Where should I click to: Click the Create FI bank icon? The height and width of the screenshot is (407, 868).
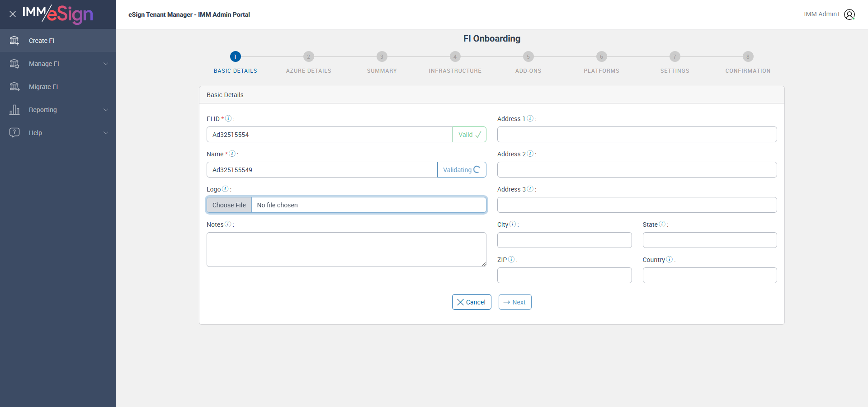pyautogui.click(x=14, y=41)
